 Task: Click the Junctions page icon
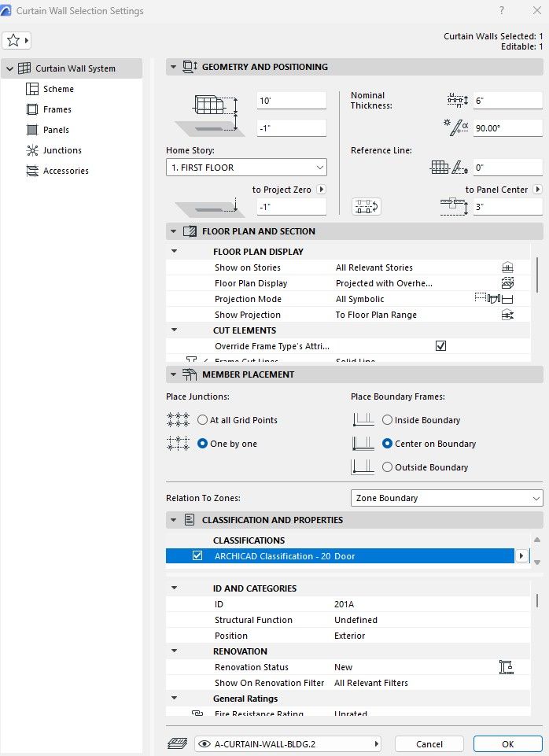32,150
